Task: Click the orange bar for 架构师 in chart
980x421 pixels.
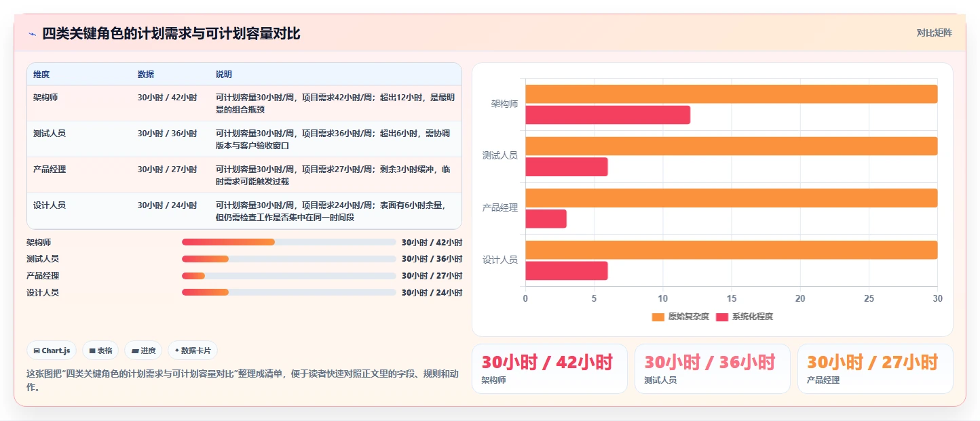Action: coord(731,94)
